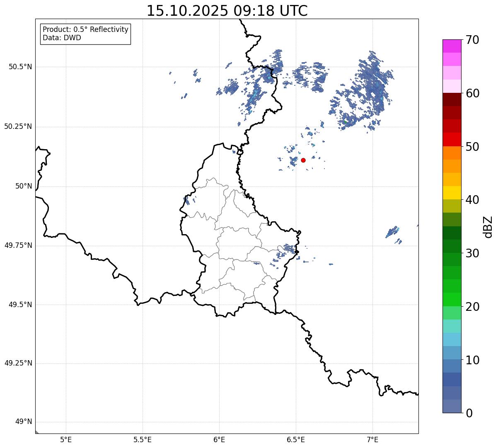The width and height of the screenshot is (498, 448).
Task: Click the 50.25°N latitude label
Action: pos(18,126)
